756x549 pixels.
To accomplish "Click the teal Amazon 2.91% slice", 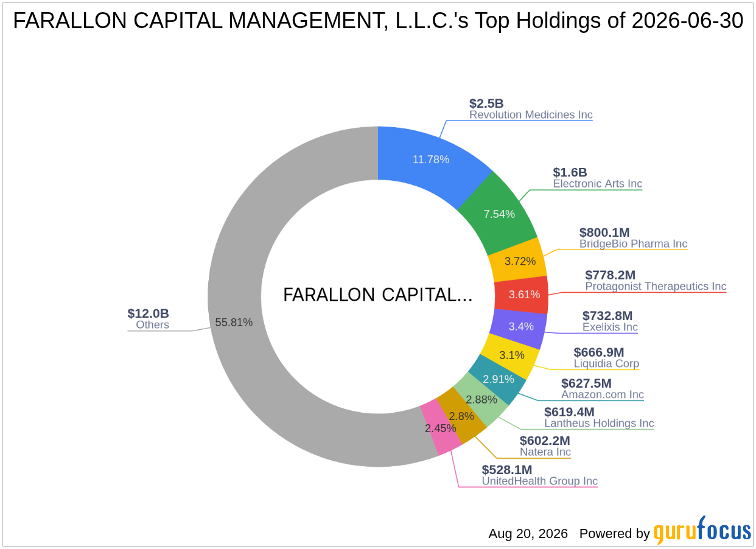I will pyautogui.click(x=499, y=379).
